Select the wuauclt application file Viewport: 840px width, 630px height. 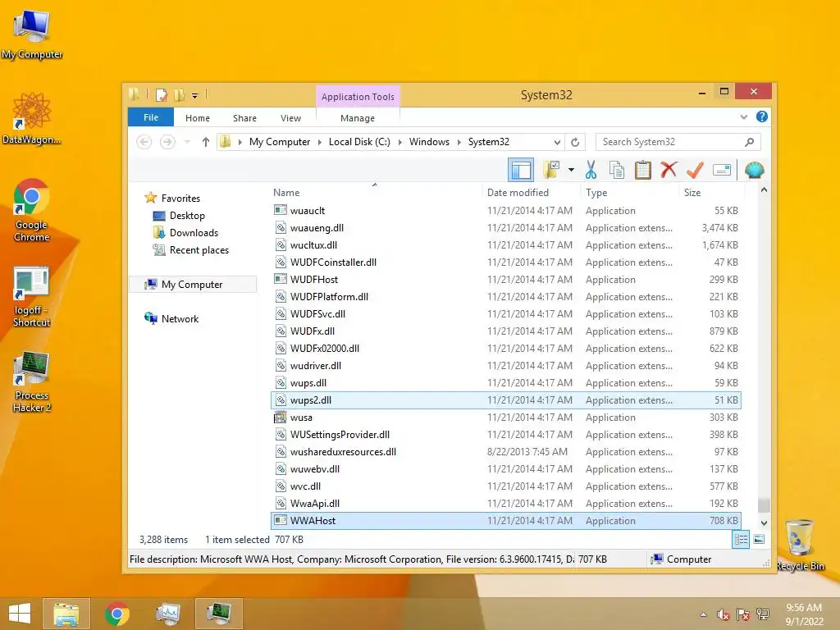(506, 211)
